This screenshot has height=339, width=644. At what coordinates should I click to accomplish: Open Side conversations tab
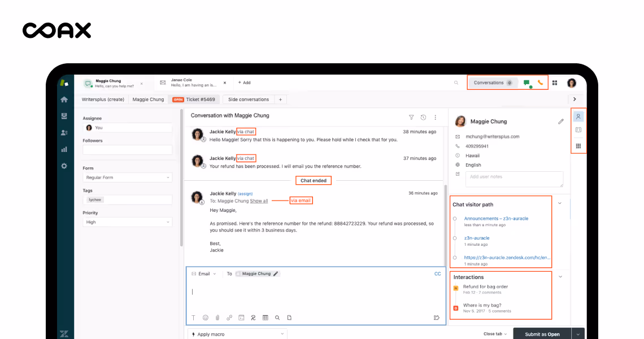tap(248, 99)
